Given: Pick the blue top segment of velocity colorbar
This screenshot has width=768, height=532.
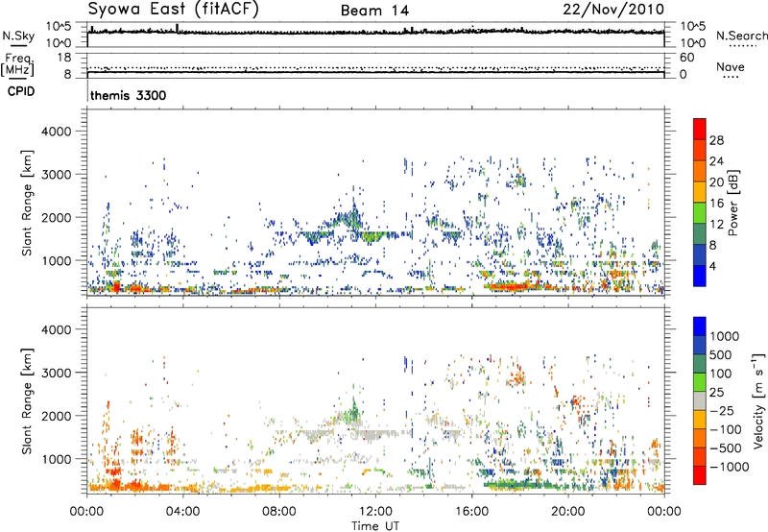Looking at the screenshot, I should (x=700, y=326).
